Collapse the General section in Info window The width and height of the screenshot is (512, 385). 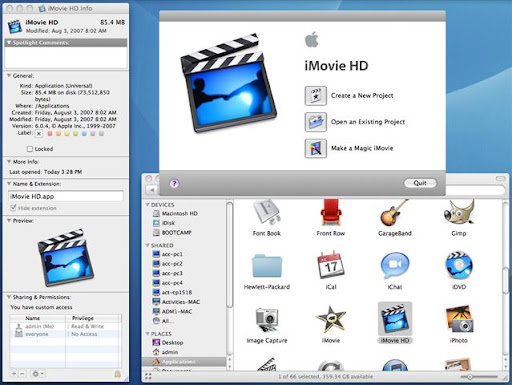click(9, 76)
